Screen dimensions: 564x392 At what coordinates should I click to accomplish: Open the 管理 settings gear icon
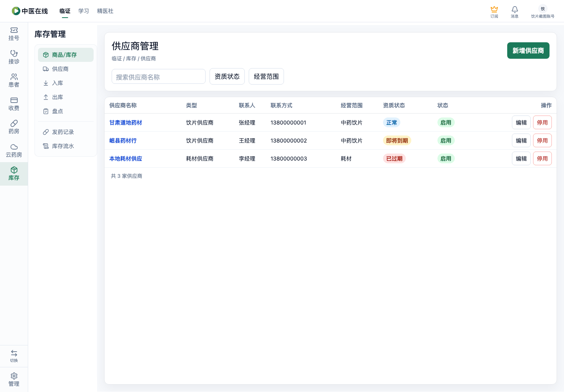click(14, 376)
